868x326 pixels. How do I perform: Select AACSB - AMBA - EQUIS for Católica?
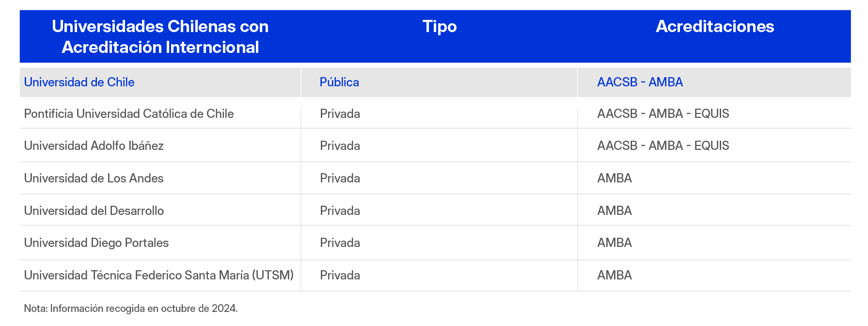coord(663,114)
